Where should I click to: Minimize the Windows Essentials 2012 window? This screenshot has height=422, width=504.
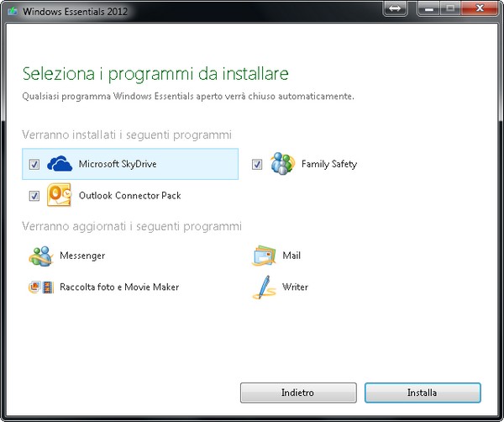point(428,8)
